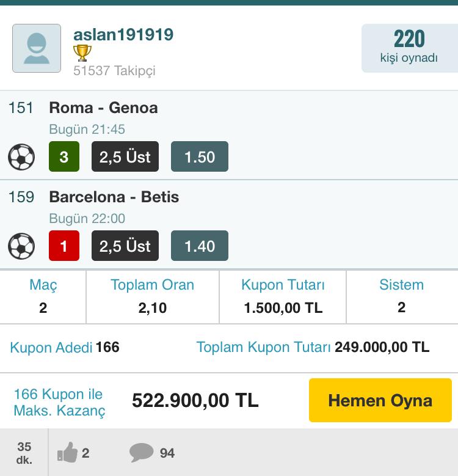Open the Roma - Genoa match title
The image size is (458, 476).
point(103,108)
